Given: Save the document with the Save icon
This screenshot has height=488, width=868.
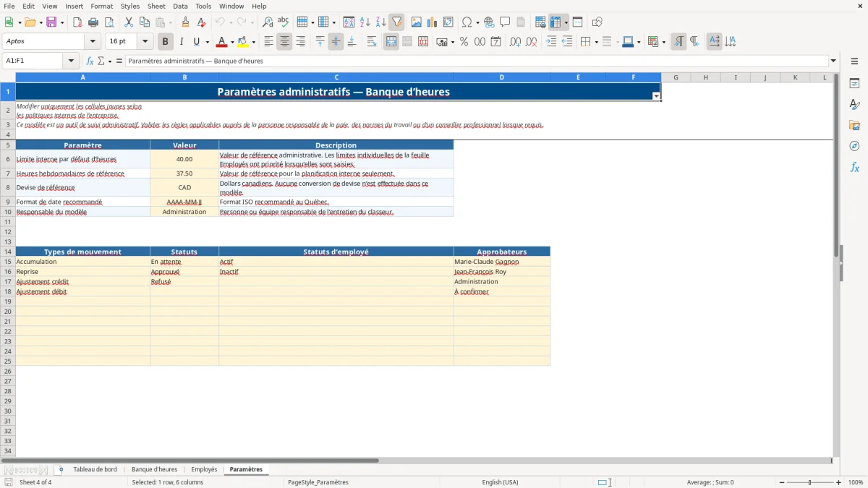Looking at the screenshot, I should pos(51,22).
